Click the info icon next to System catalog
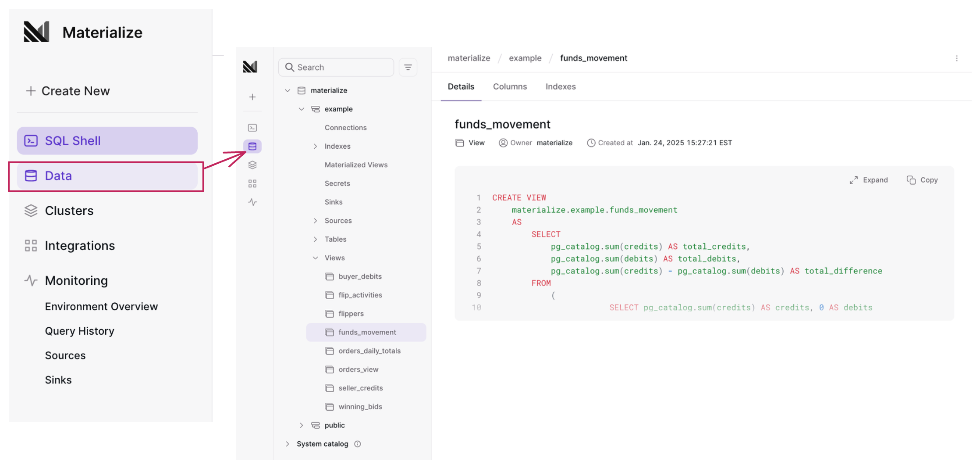 [x=358, y=444]
